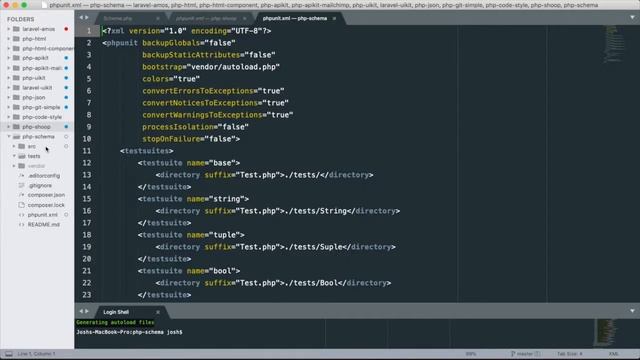This screenshot has width=640, height=360.
Task: Go to the previous editor tab arrow
Action: [81, 18]
